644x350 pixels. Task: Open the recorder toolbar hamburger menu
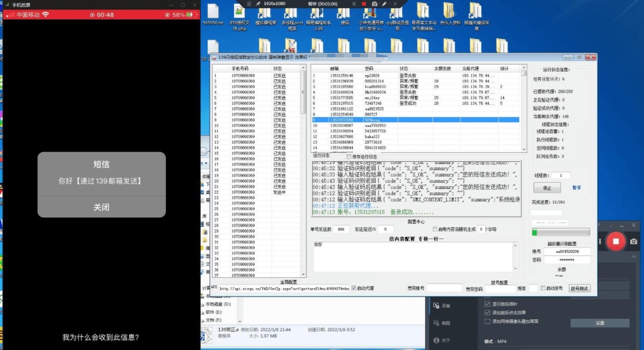pos(248,4)
